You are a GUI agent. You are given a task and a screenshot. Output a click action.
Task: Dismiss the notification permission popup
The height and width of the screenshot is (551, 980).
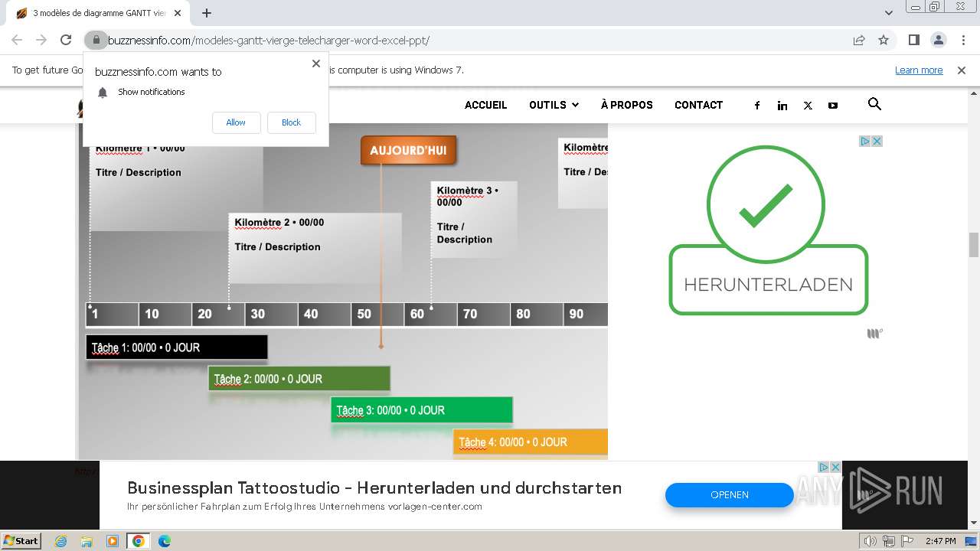pyautogui.click(x=316, y=64)
